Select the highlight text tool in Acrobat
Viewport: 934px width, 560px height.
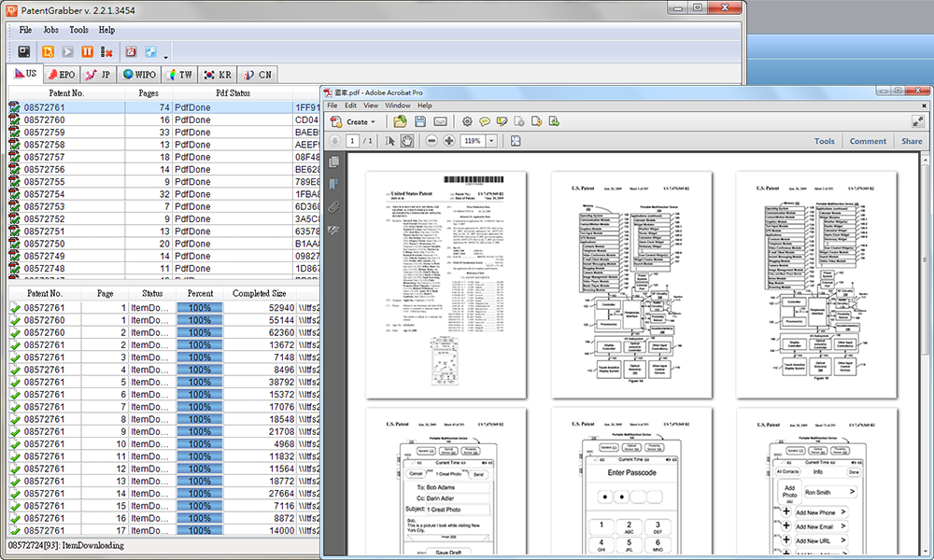pos(502,121)
